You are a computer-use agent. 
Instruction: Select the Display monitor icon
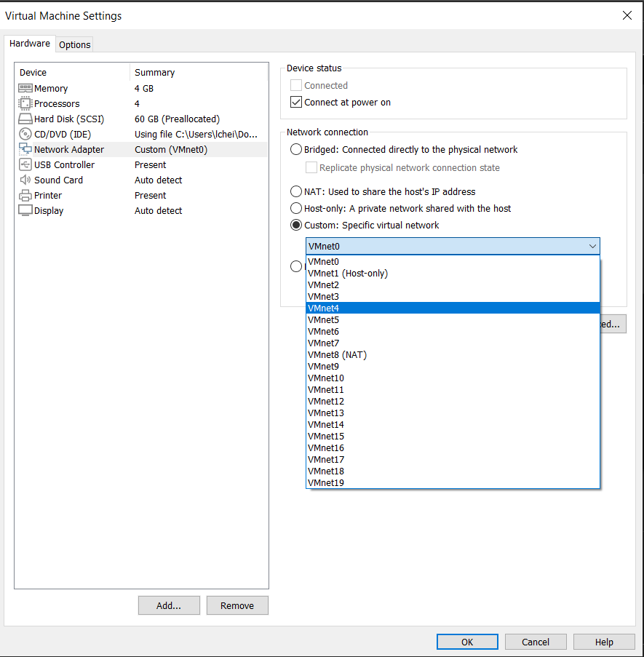25,210
